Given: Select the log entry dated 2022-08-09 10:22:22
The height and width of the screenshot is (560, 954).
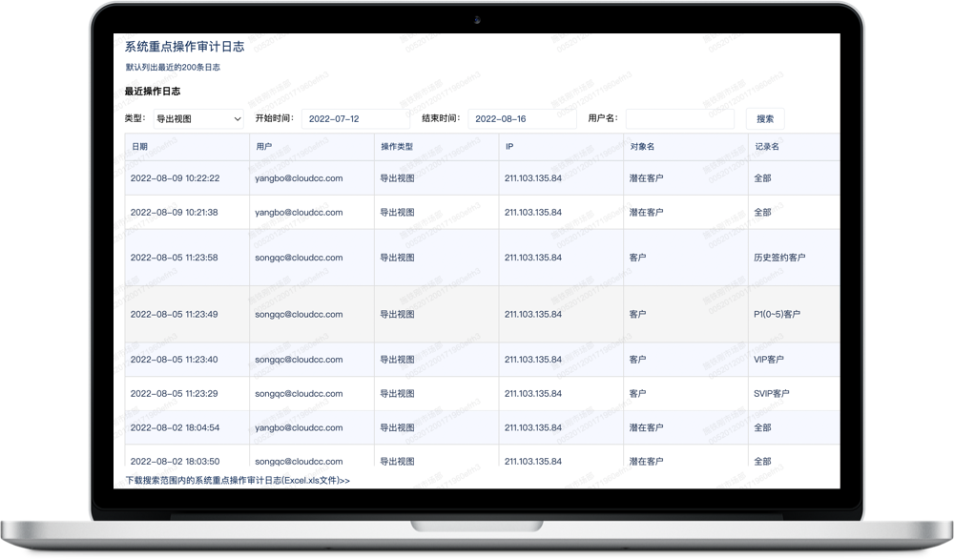Looking at the screenshot, I should point(175,178).
